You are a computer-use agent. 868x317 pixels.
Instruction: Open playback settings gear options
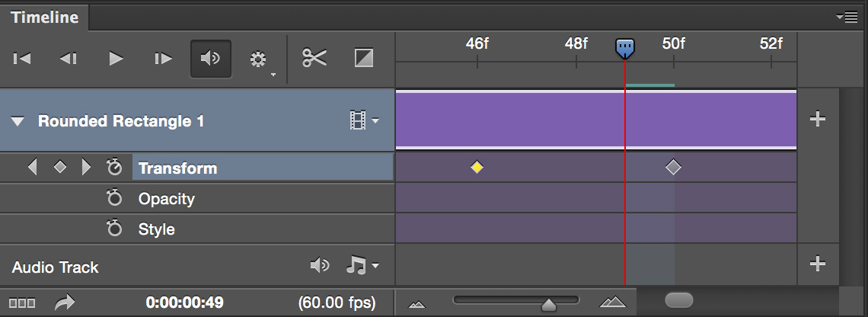coord(259,59)
